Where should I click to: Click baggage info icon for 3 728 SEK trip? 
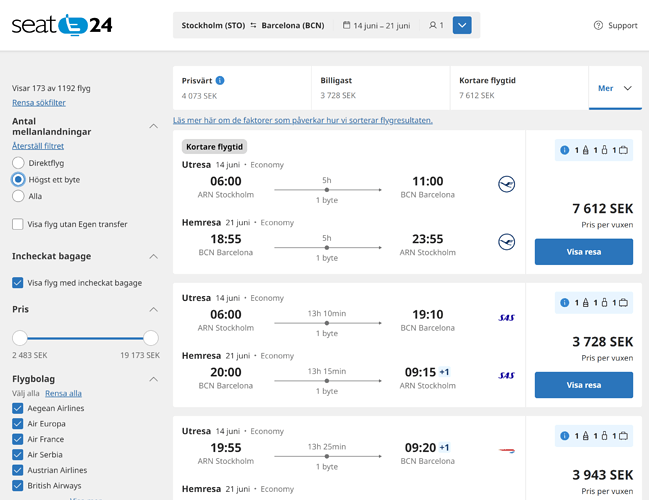tap(565, 303)
